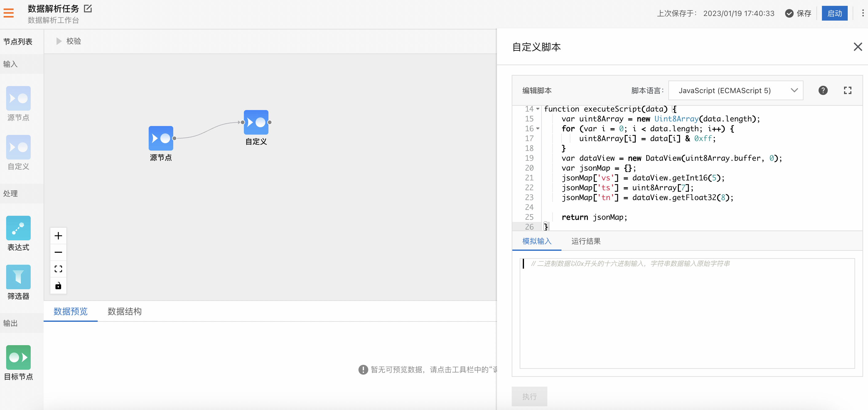The image size is (868, 410).
Task: Toggle the canvas lock icon
Action: click(x=58, y=286)
